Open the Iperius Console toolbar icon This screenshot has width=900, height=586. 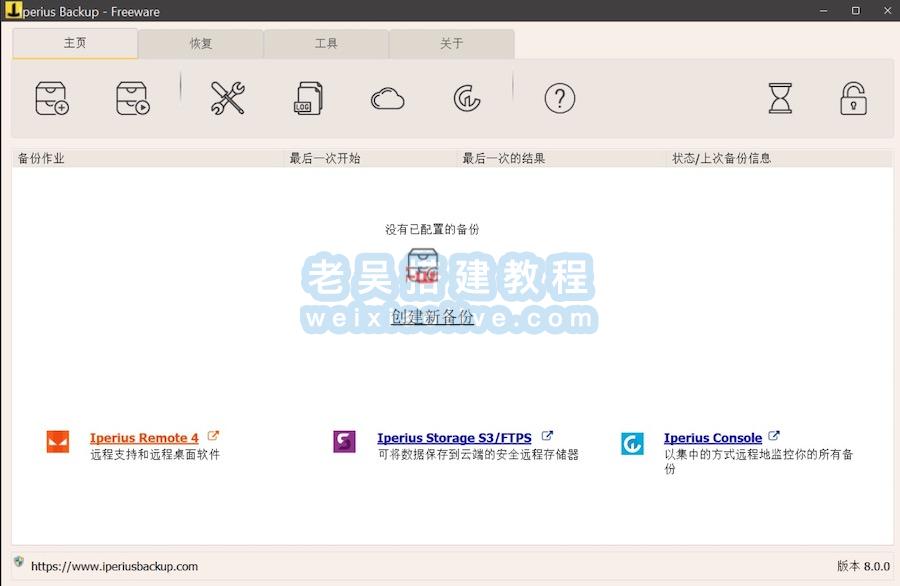coord(467,98)
